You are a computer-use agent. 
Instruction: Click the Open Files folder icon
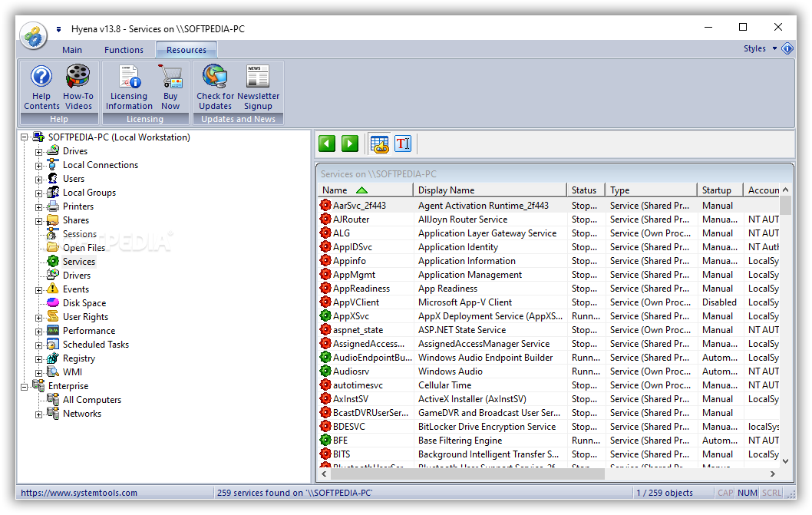tap(53, 247)
